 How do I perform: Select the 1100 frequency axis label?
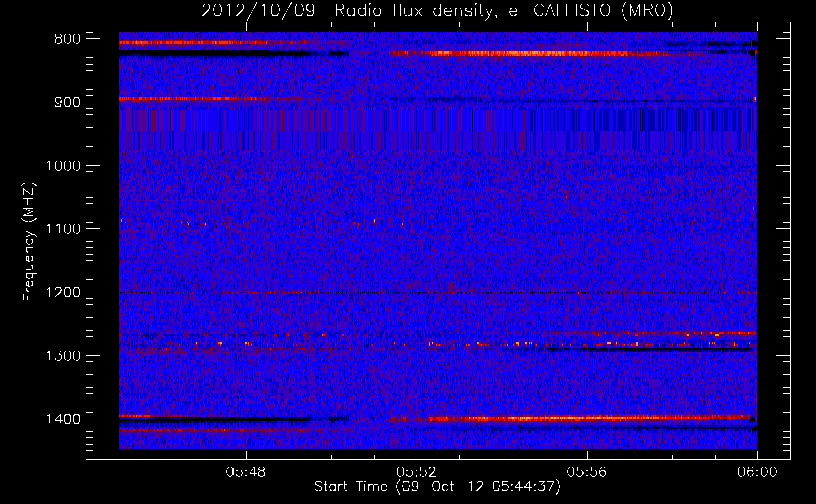(63, 229)
